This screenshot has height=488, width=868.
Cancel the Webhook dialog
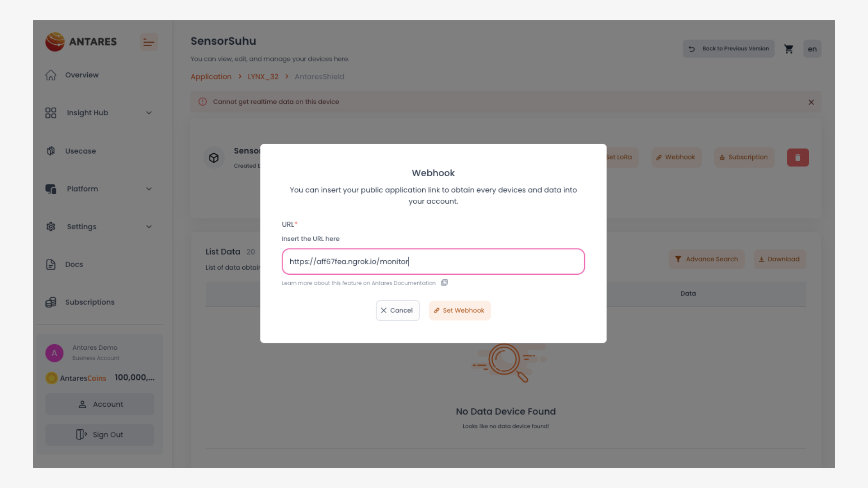coord(397,310)
